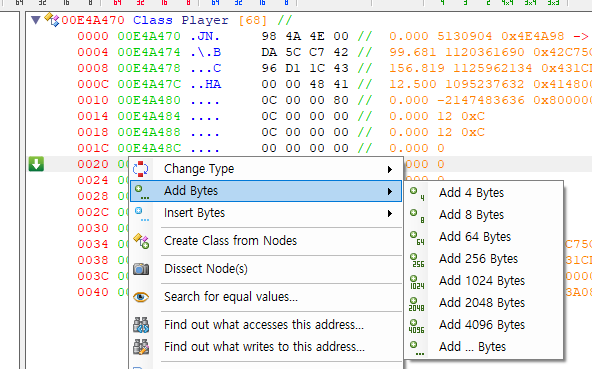The image size is (592, 369).
Task: Click the Add 64 Bytes icon
Action: [x=417, y=238]
